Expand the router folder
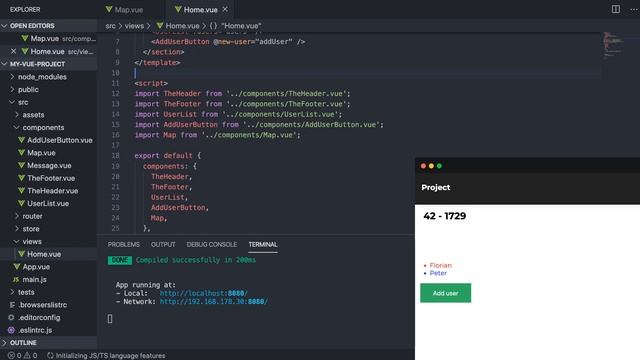This screenshot has width=640, height=360. (17, 216)
